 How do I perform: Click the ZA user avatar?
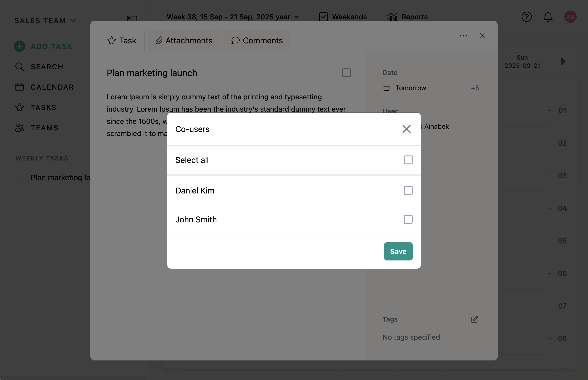click(570, 17)
